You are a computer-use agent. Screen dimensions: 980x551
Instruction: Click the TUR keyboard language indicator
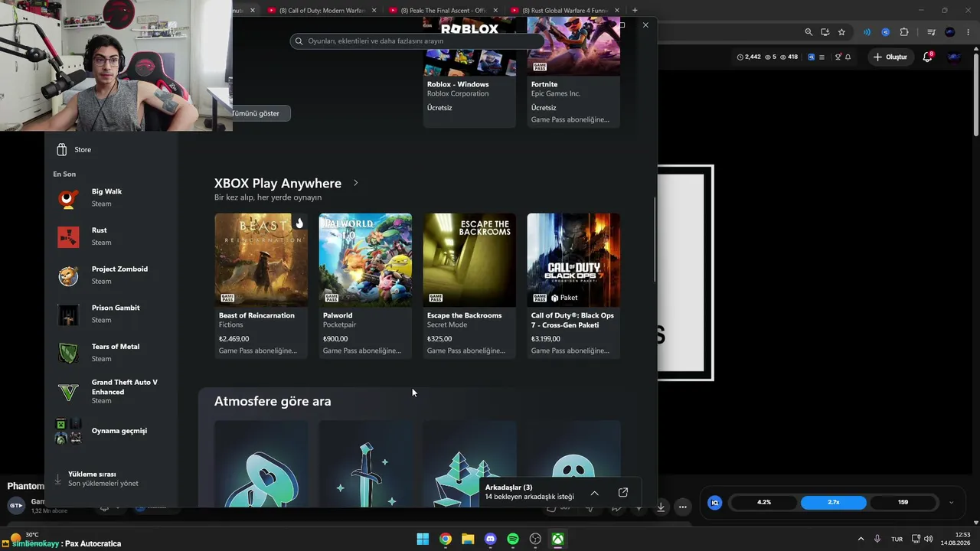pyautogui.click(x=897, y=539)
